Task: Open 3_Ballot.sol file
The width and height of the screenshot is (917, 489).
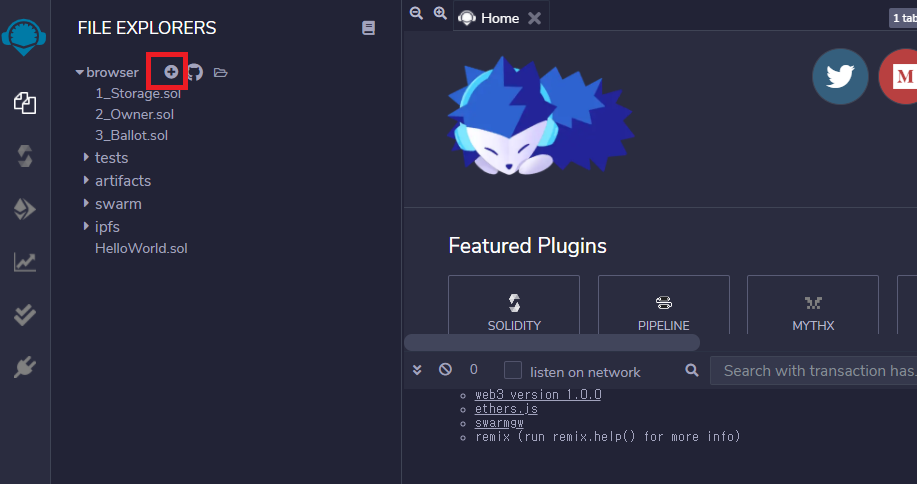Action: tap(132, 136)
